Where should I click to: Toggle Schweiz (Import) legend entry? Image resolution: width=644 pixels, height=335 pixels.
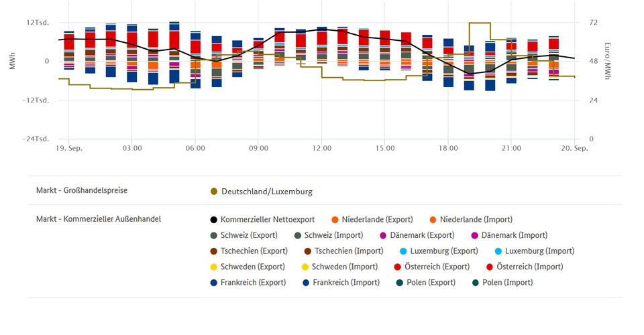point(329,235)
